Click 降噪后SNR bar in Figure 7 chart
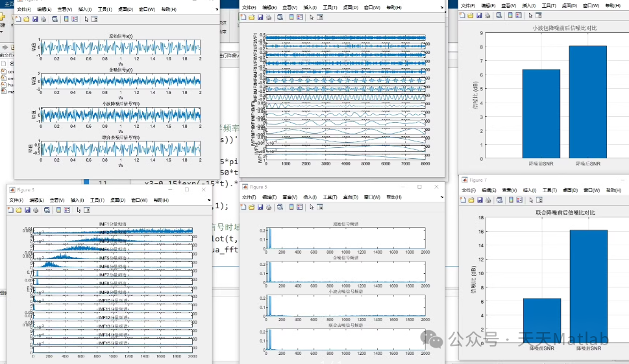The width and height of the screenshot is (629, 364). [x=589, y=285]
